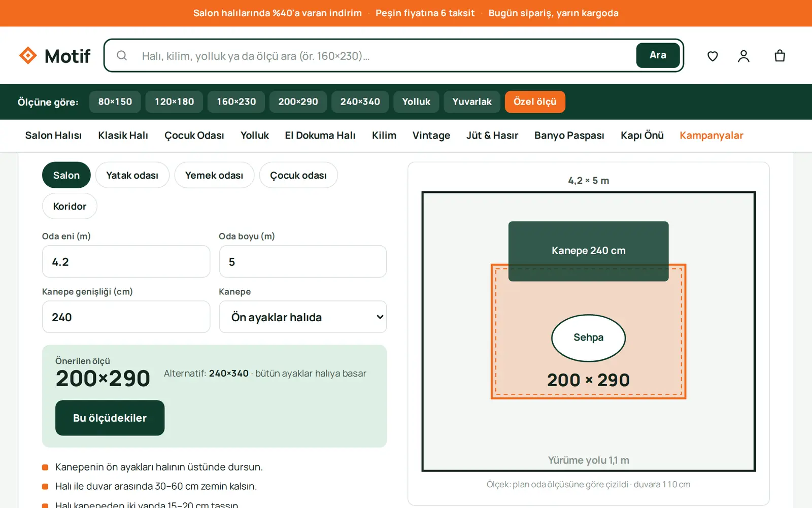Select the Koridor room chip

click(70, 206)
